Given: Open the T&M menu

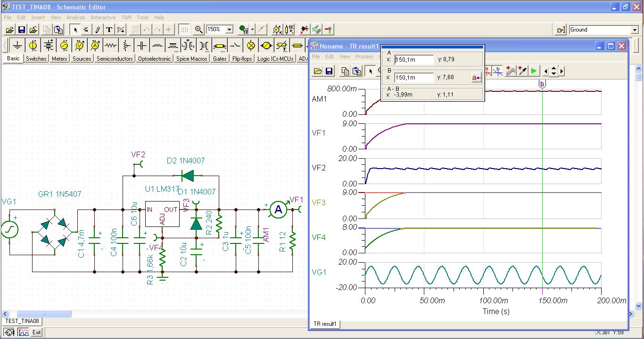Looking at the screenshot, I should point(126,17).
